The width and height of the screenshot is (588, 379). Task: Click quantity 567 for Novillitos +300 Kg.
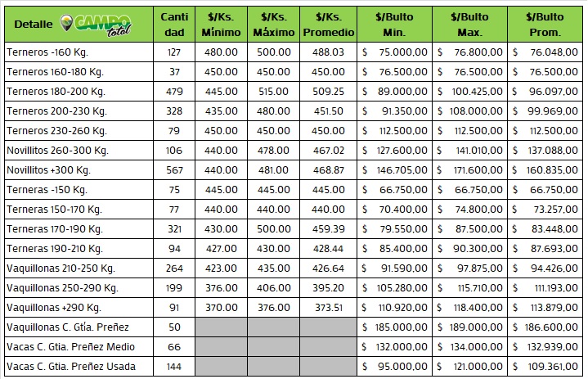173,169
